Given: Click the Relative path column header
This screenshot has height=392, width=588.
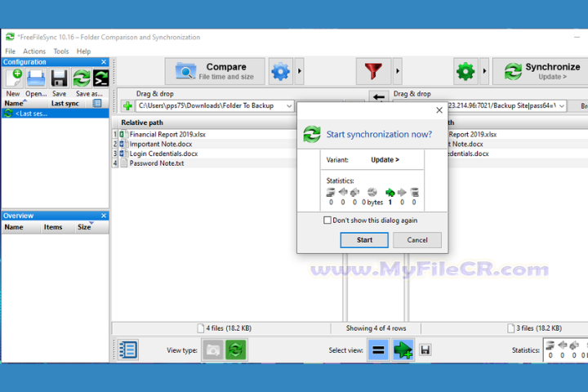Looking at the screenshot, I should (x=142, y=122).
